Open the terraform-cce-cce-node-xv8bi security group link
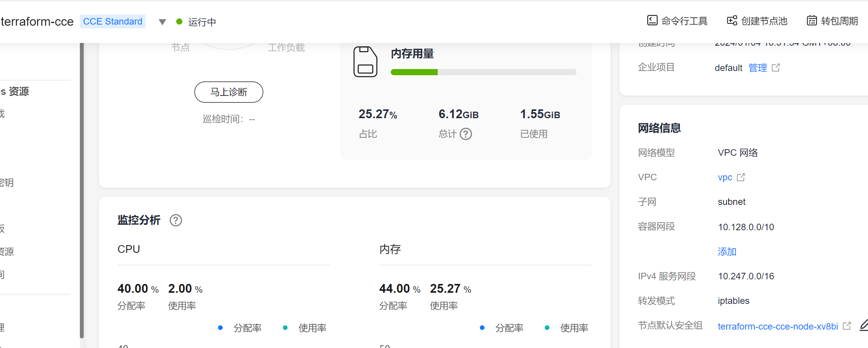Image resolution: width=868 pixels, height=348 pixels. [777, 327]
